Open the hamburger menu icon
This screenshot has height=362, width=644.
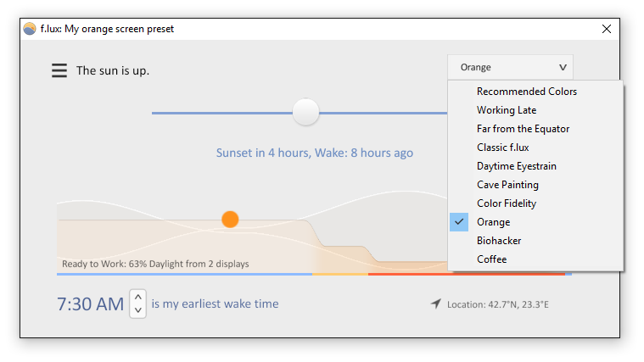(59, 70)
